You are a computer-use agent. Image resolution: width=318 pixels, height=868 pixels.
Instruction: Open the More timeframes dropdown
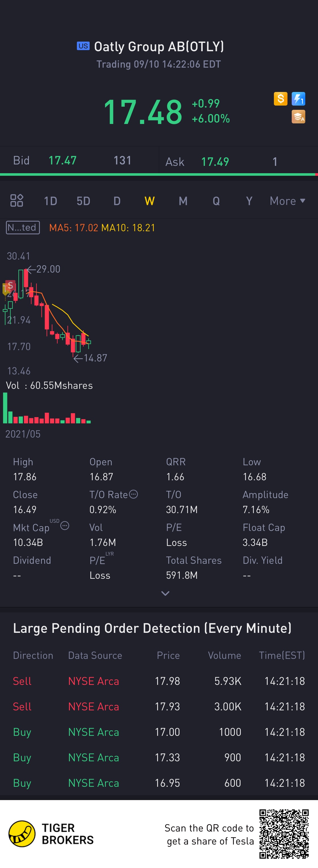287,201
